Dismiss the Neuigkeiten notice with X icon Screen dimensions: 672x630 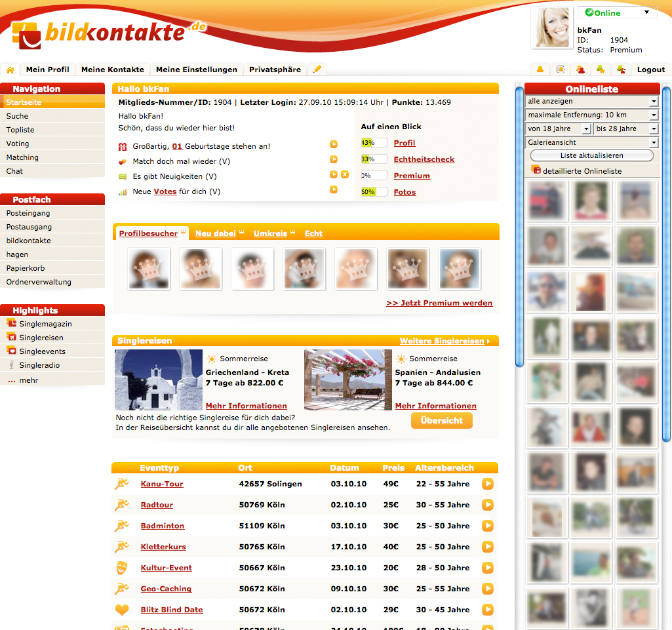click(345, 174)
